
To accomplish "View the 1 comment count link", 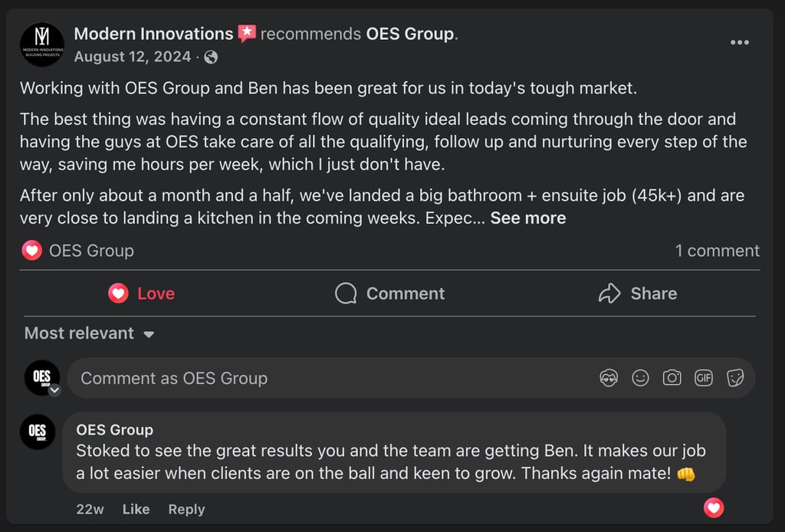I will [717, 251].
